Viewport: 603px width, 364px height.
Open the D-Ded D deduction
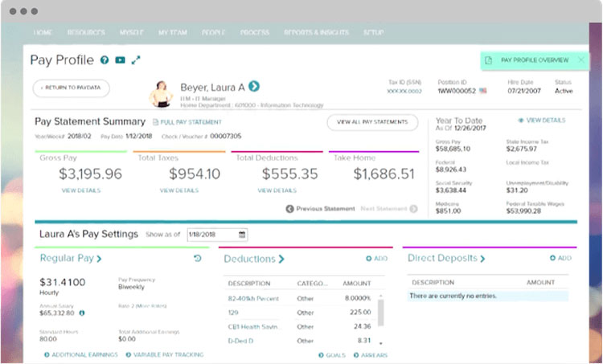pos(240,341)
